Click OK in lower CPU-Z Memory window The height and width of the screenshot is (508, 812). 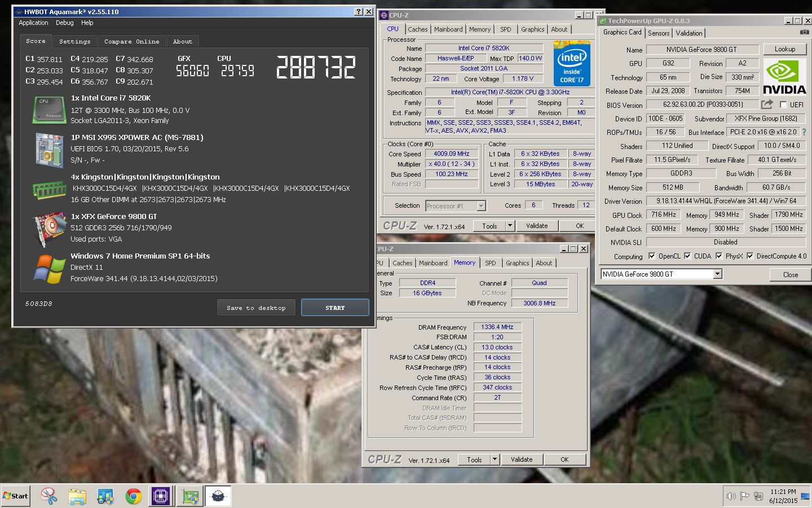pyautogui.click(x=564, y=459)
